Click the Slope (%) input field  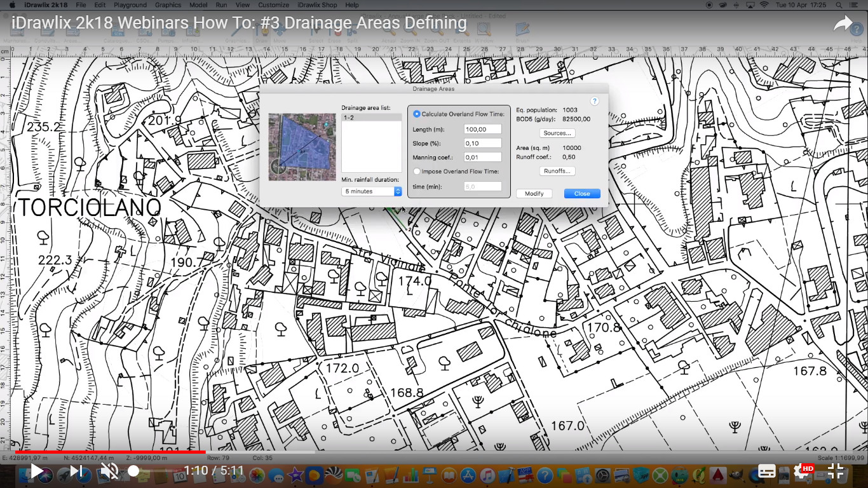(x=483, y=143)
